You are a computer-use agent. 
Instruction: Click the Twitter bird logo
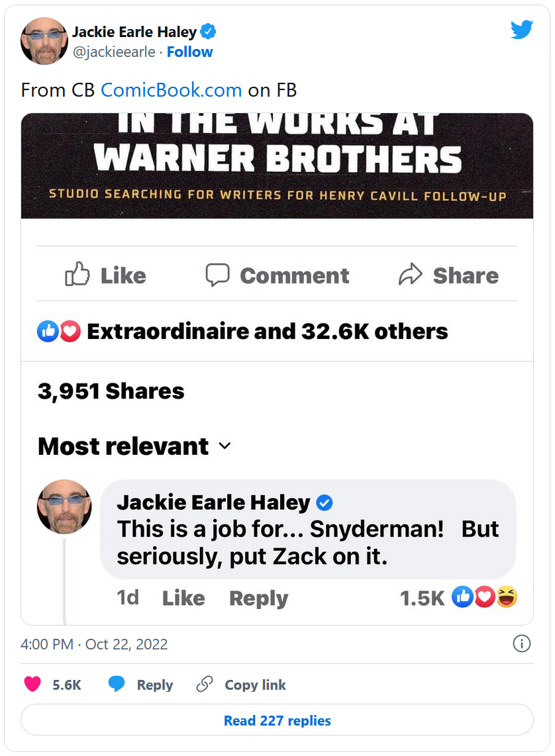point(522,30)
